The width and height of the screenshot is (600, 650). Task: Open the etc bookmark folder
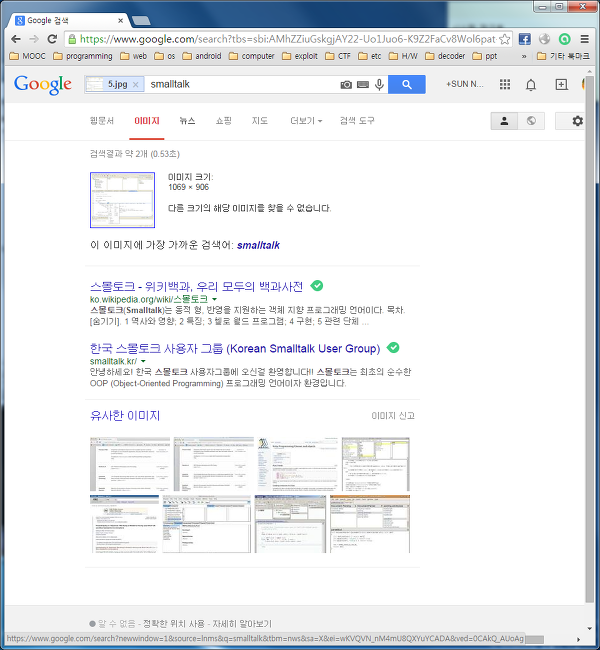[370, 56]
